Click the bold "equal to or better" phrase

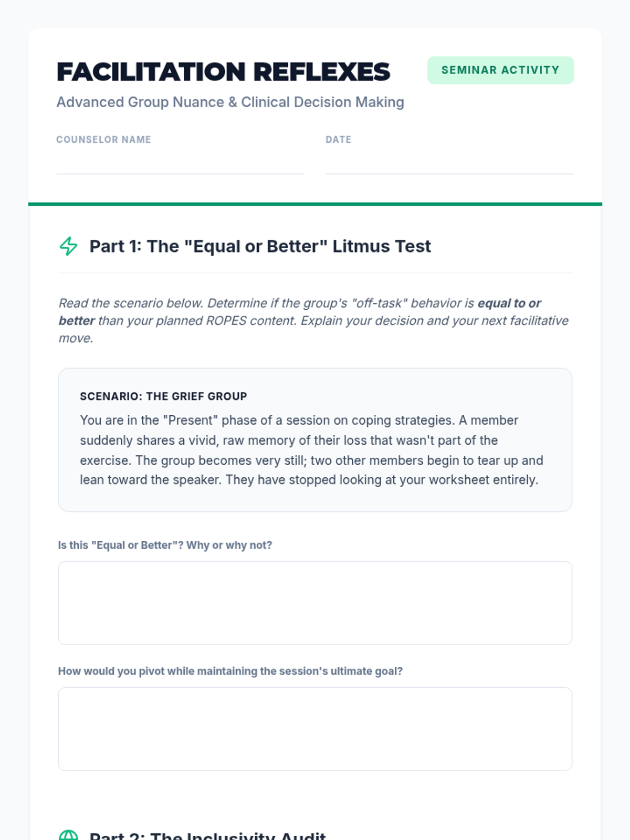click(x=509, y=303)
